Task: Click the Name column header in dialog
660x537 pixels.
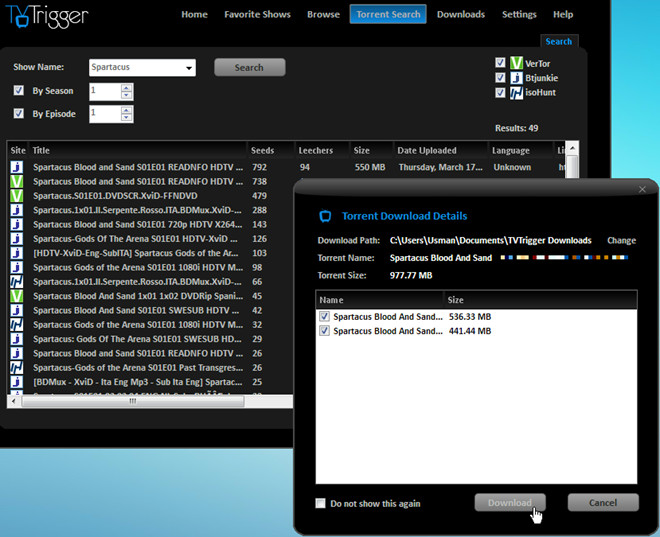Action: click(x=380, y=300)
